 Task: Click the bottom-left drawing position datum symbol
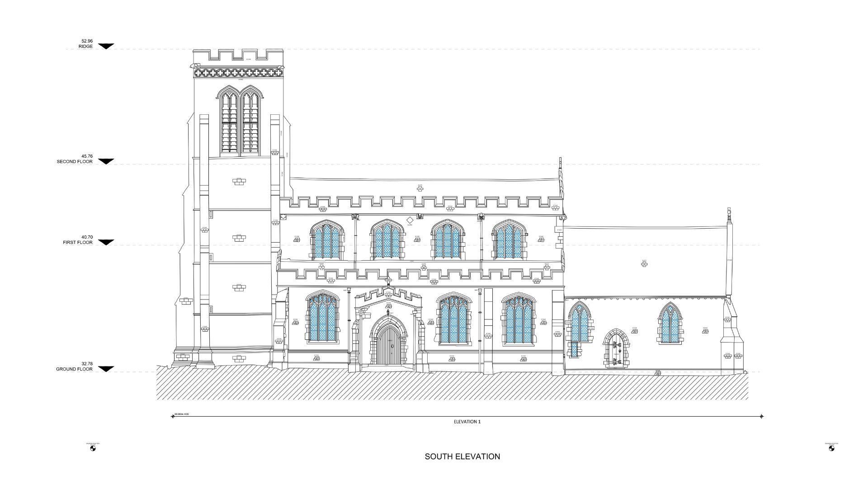[93, 448]
